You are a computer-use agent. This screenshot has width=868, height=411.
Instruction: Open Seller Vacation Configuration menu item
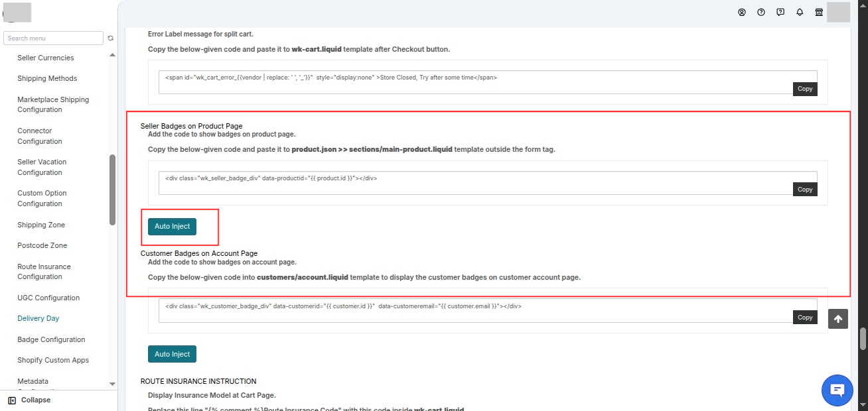(42, 167)
